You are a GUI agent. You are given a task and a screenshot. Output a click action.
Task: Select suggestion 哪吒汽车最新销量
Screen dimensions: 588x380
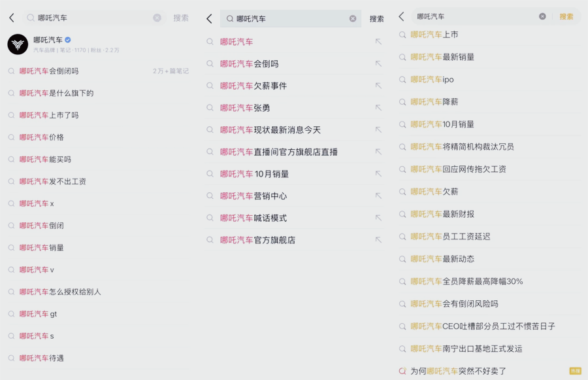click(x=442, y=57)
